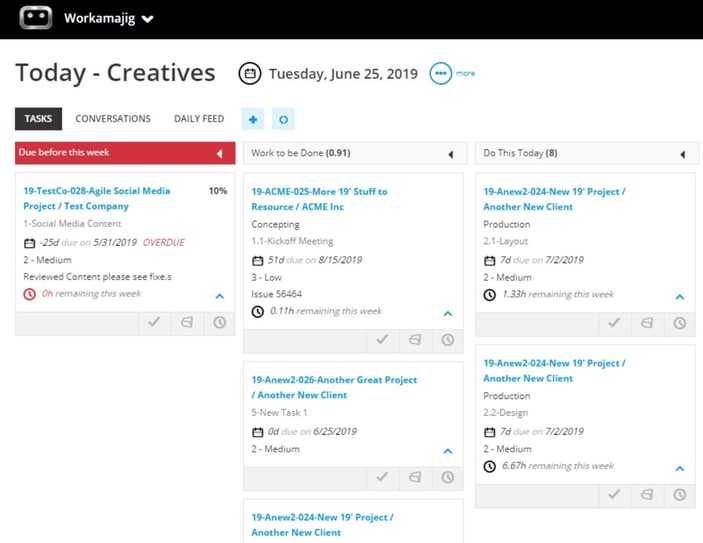Collapse details of 2.1-Layout card
This screenshot has width=703, height=543.
(x=680, y=297)
